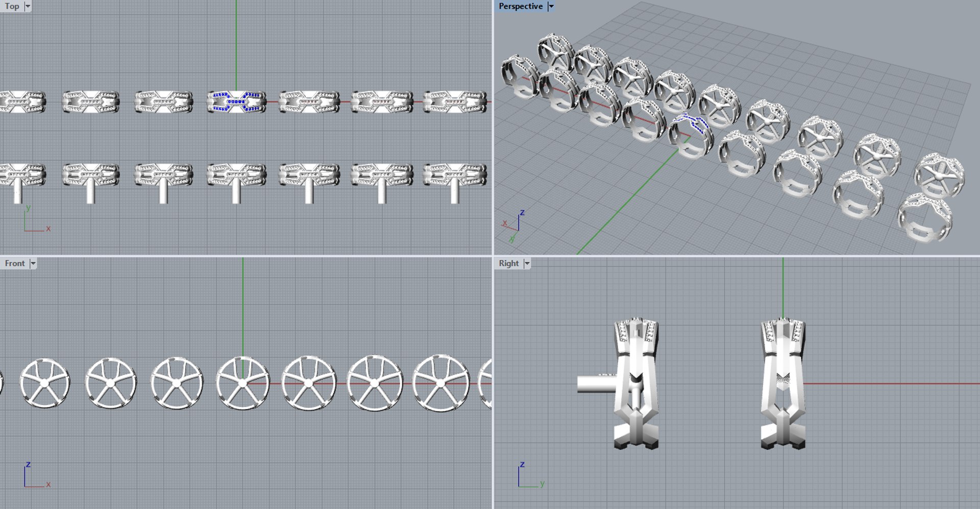980x509 pixels.
Task: Open the Front viewport dropdown arrow menu
Action: pos(33,263)
